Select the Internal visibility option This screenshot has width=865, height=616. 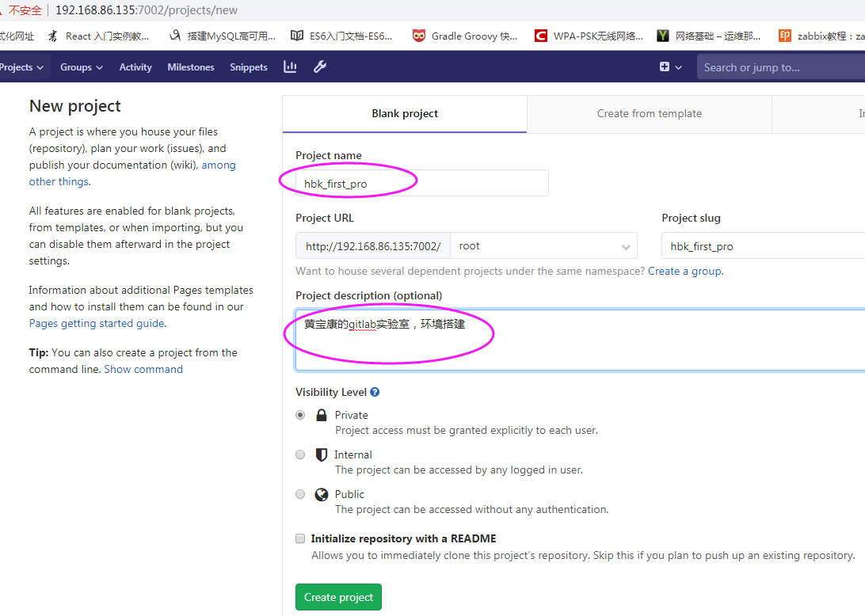[300, 454]
